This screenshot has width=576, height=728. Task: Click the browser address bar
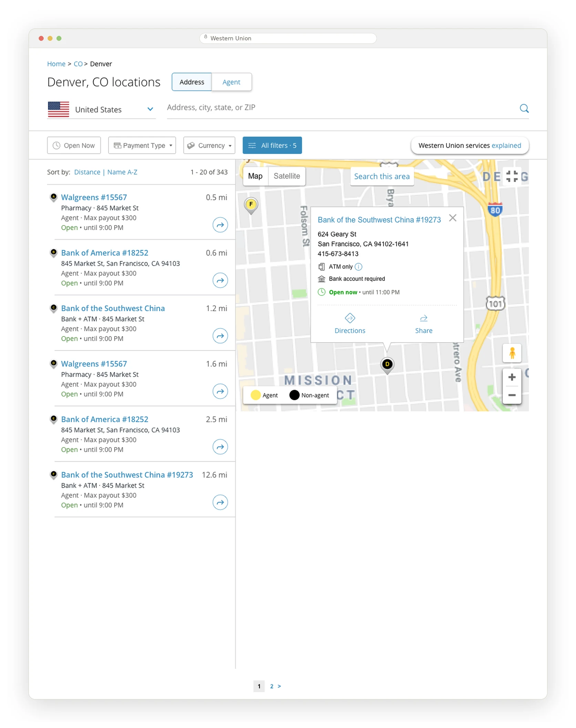point(288,38)
